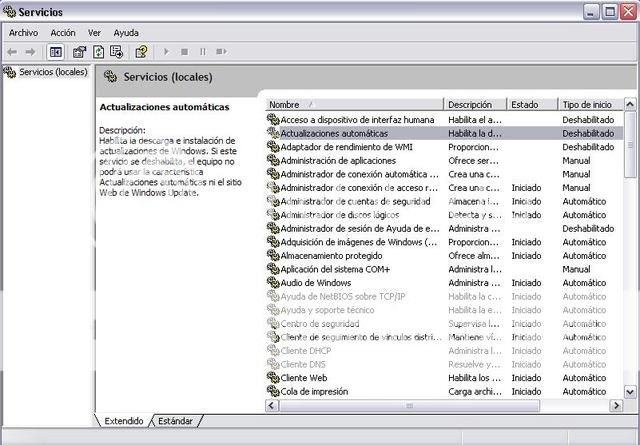This screenshot has height=445, width=640.
Task: Click the gear icon for Adquisición de imágenes de Windows
Action: pyautogui.click(x=273, y=242)
